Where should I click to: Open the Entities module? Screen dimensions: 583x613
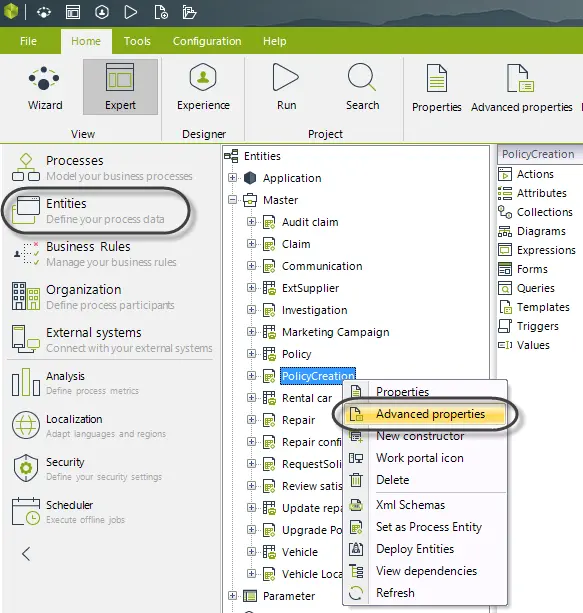coord(88,211)
